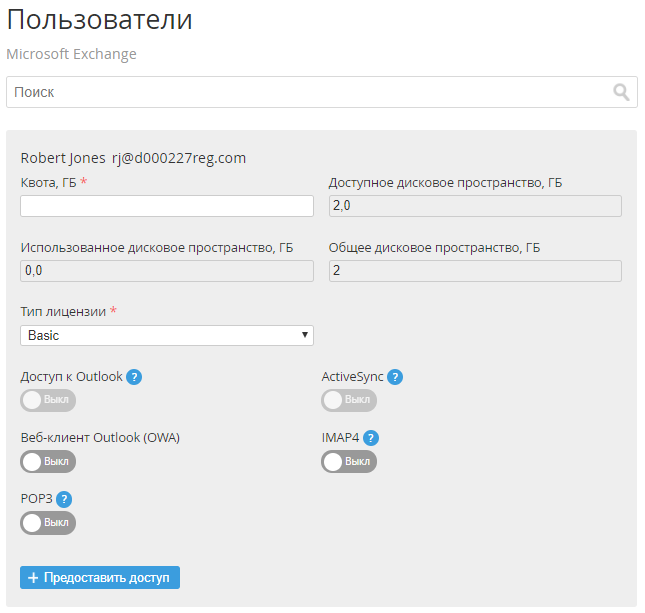645x613 pixels.
Task: Click the Robert Jones user name
Action: point(63,158)
